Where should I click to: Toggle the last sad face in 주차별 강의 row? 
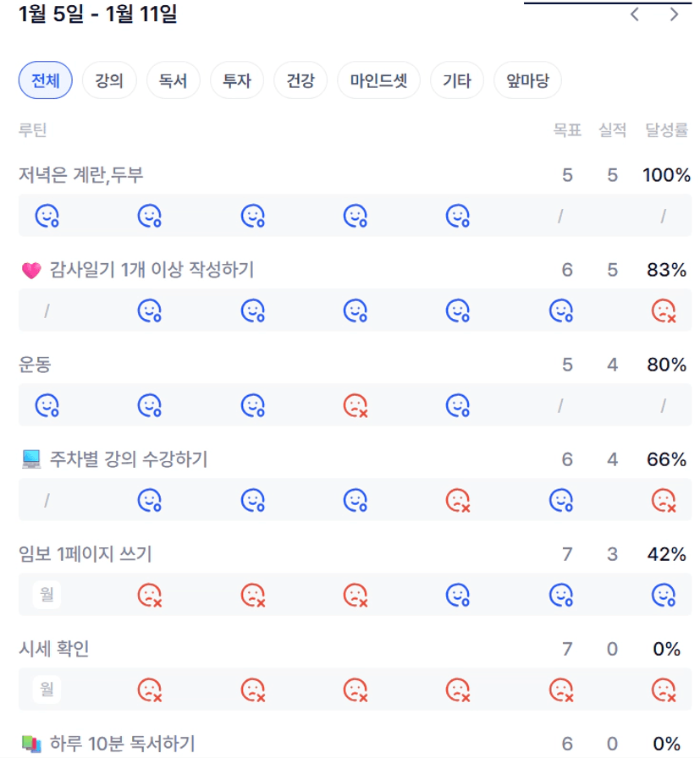point(664,501)
